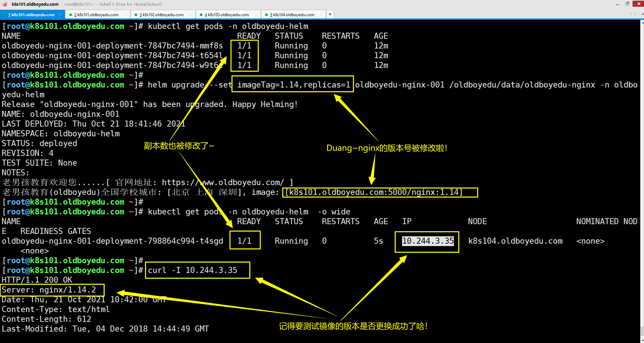644x343 pixels.
Task: Click the https://www.oldboyedu.com/ URL in terminal output
Action: (x=223, y=182)
